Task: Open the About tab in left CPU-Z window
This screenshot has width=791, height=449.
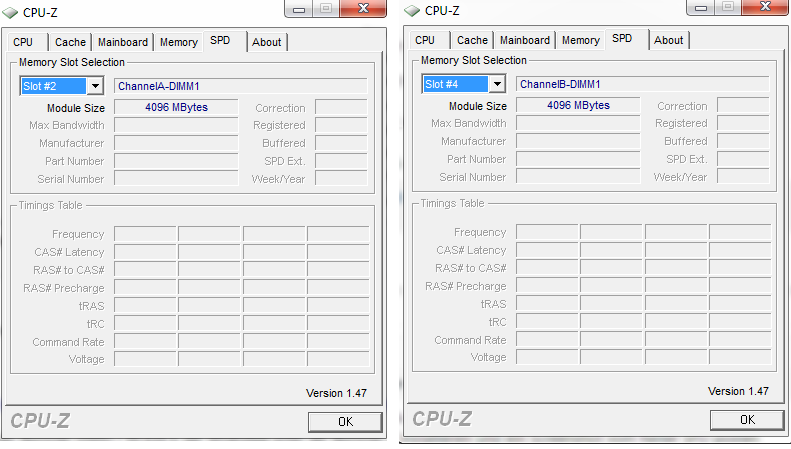Action: click(266, 42)
